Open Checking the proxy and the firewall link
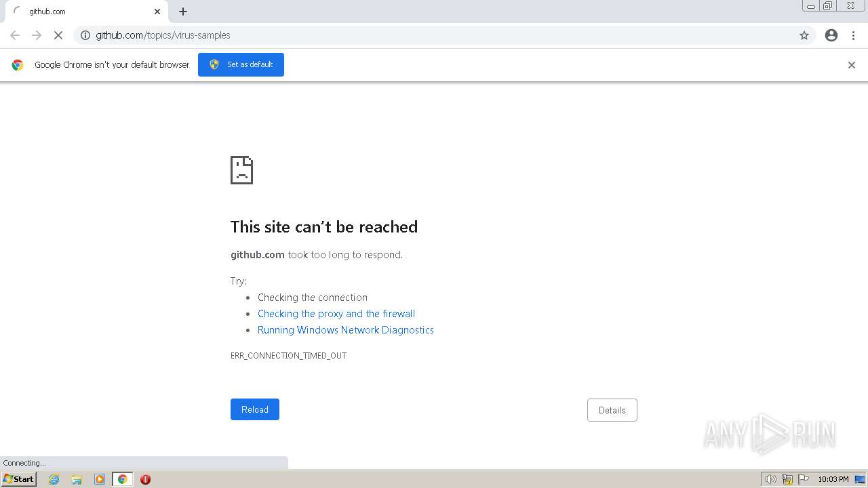This screenshot has width=868, height=488. (336, 314)
